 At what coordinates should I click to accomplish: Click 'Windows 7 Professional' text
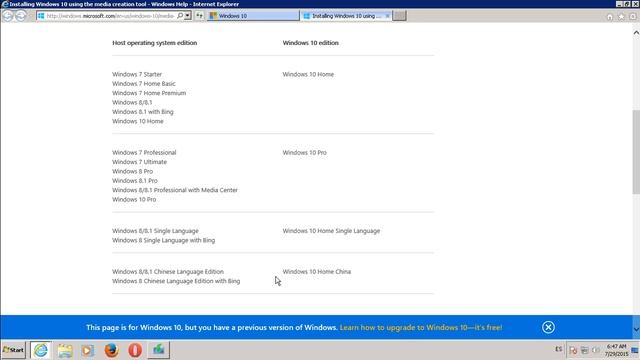click(x=144, y=153)
